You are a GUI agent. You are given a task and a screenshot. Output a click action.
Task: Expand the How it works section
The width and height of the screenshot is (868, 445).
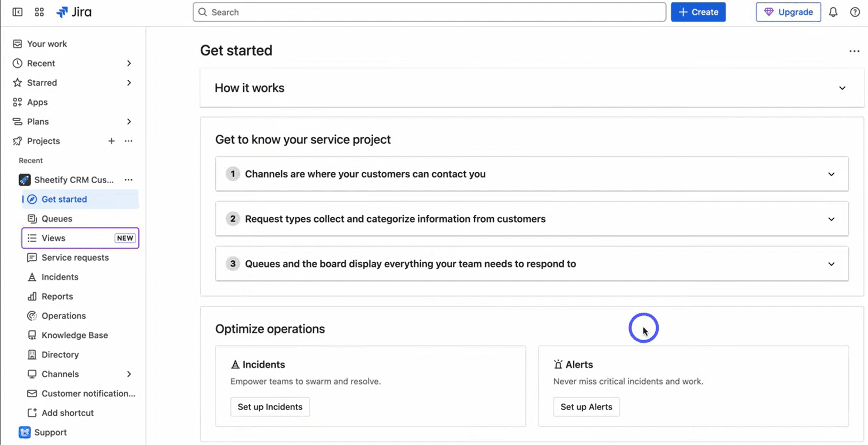(x=842, y=88)
